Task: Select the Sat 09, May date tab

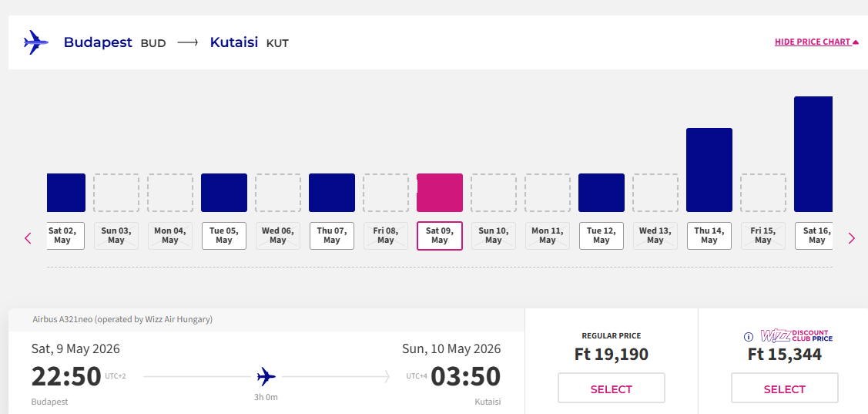Action: (440, 236)
